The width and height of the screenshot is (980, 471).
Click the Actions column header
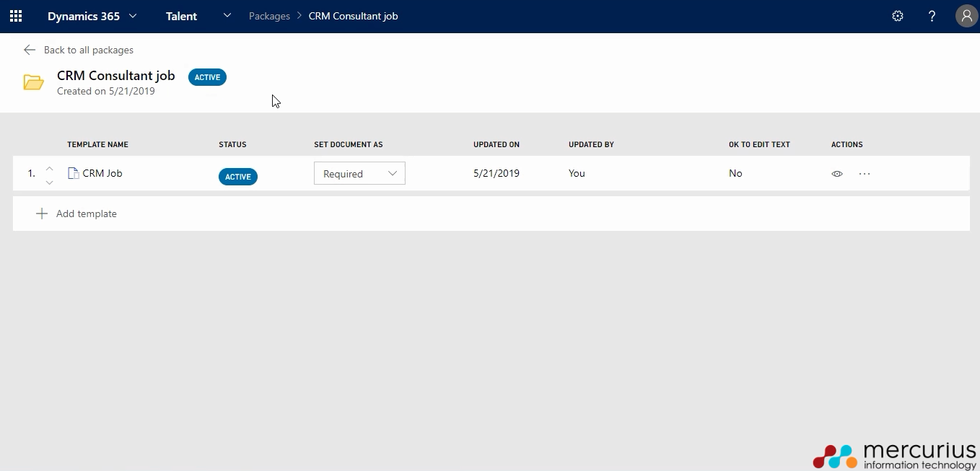[847, 144]
